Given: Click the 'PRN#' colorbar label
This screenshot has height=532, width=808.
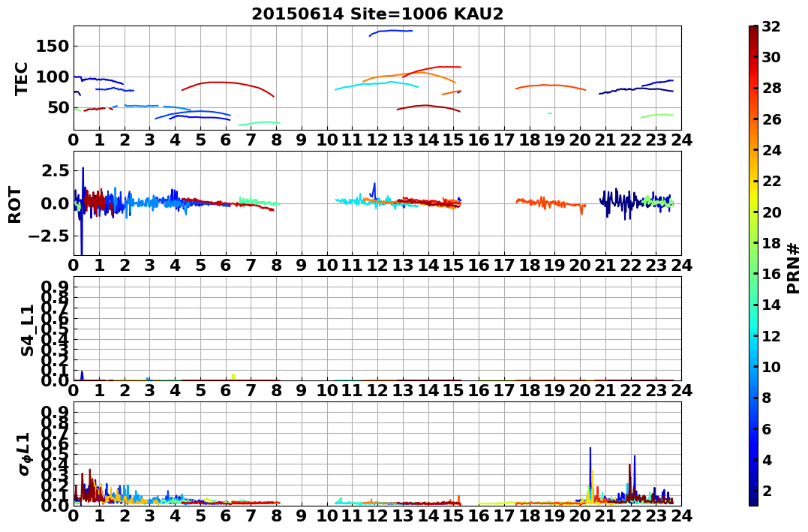Looking at the screenshot, I should (793, 268).
